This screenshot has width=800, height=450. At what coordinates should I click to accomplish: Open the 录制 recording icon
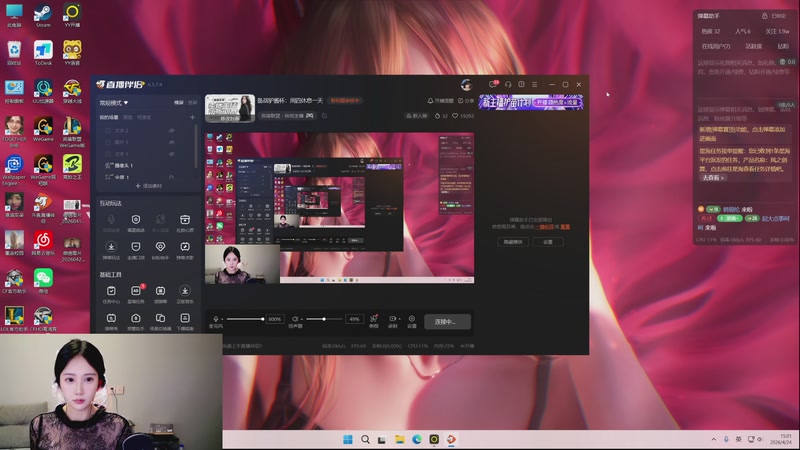[392, 319]
